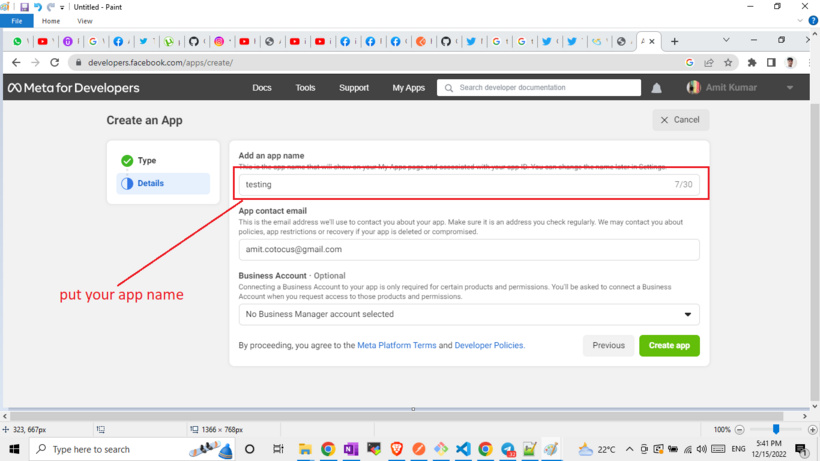This screenshot has height=461, width=820.
Task: Open a new browser tab
Action: pyautogui.click(x=674, y=41)
